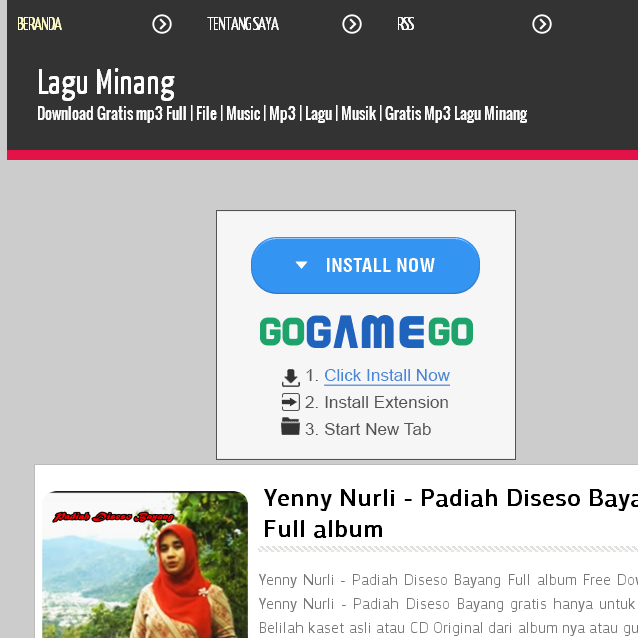Click the arrow circle icon next to RSS
This screenshot has height=638, width=638.
(x=542, y=24)
